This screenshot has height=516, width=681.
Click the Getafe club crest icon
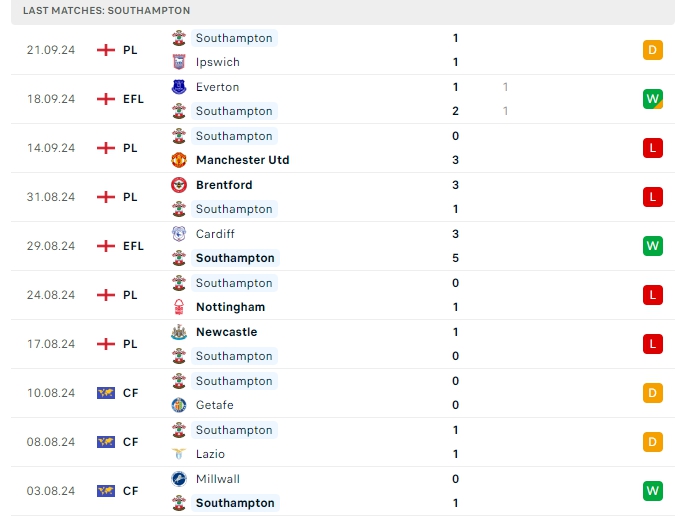point(179,405)
